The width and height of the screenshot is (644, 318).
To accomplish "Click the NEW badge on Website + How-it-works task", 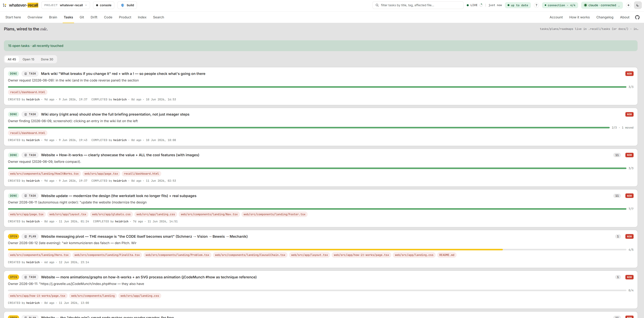I will click(x=629, y=155).
